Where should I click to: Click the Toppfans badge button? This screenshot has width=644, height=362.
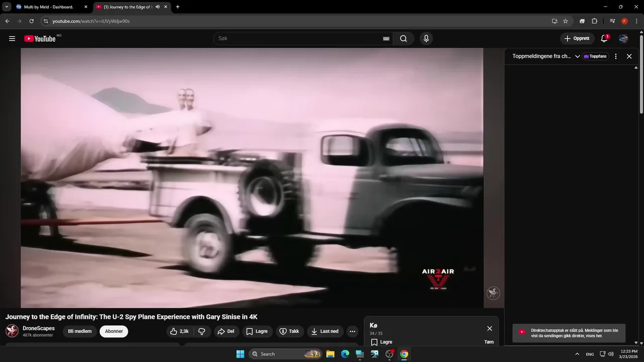point(595,56)
